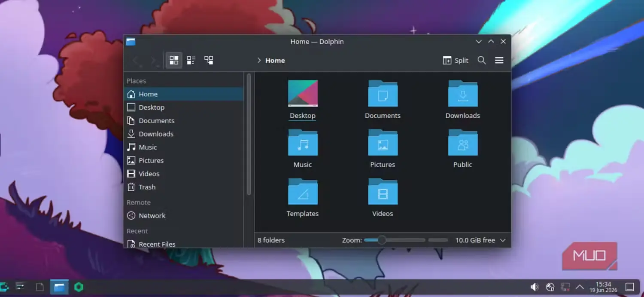Click the globe icon in system tray
644x297 pixels.
(550, 287)
